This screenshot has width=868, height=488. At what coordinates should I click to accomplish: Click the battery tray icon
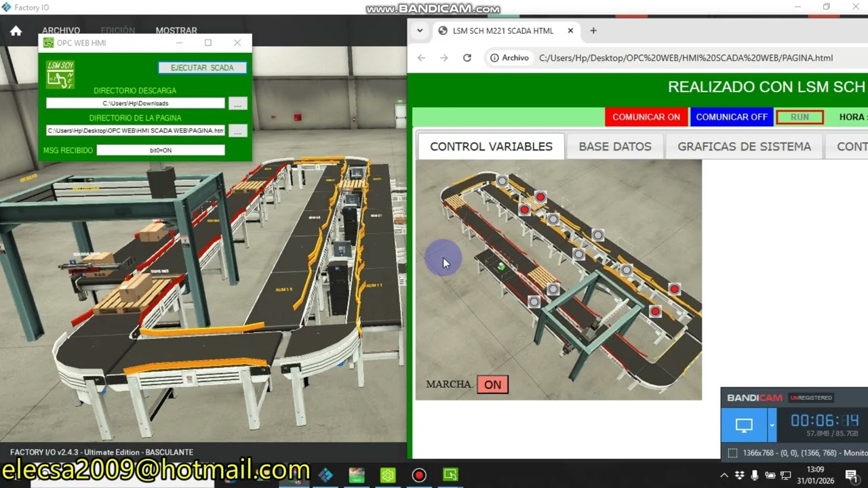770,475
